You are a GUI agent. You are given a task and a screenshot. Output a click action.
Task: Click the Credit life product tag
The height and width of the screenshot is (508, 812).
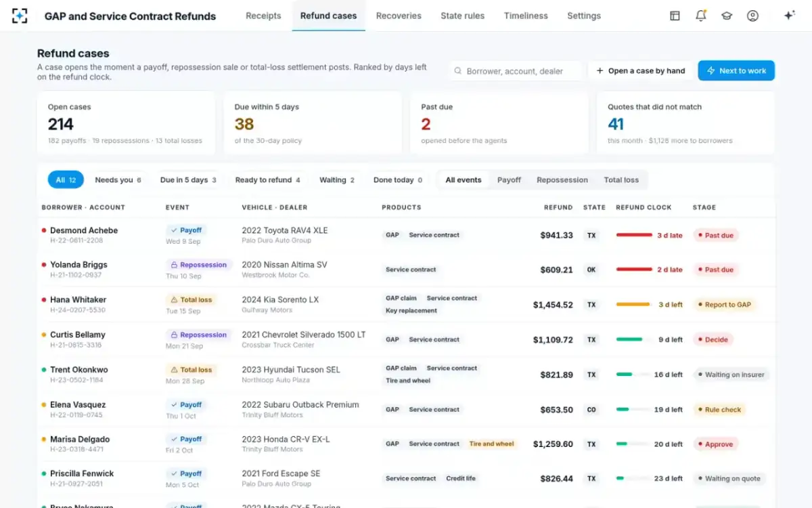pyautogui.click(x=461, y=478)
